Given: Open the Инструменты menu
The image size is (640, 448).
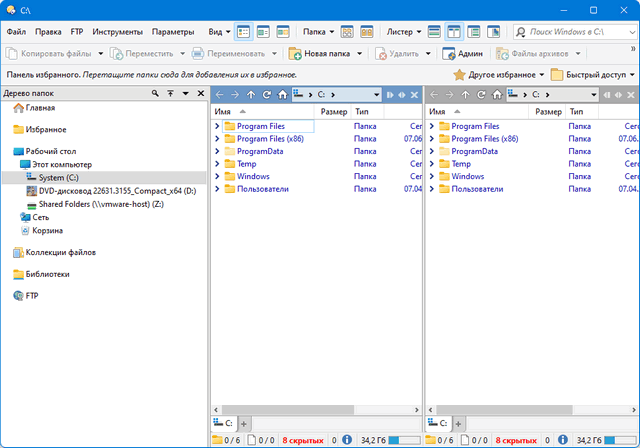Looking at the screenshot, I should click(x=118, y=31).
